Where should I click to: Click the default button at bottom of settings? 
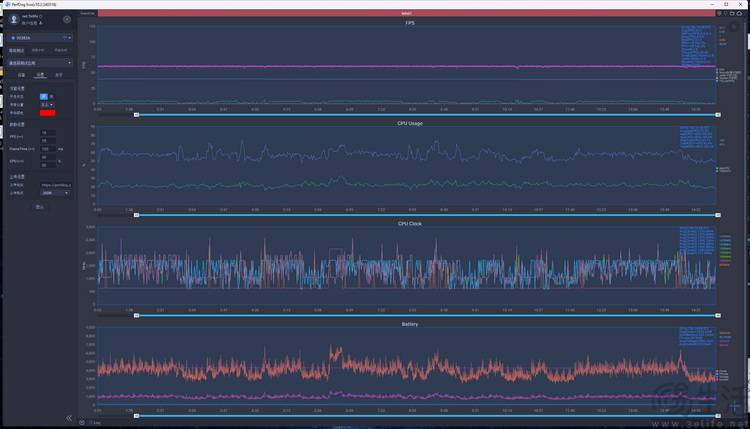pyautogui.click(x=40, y=207)
